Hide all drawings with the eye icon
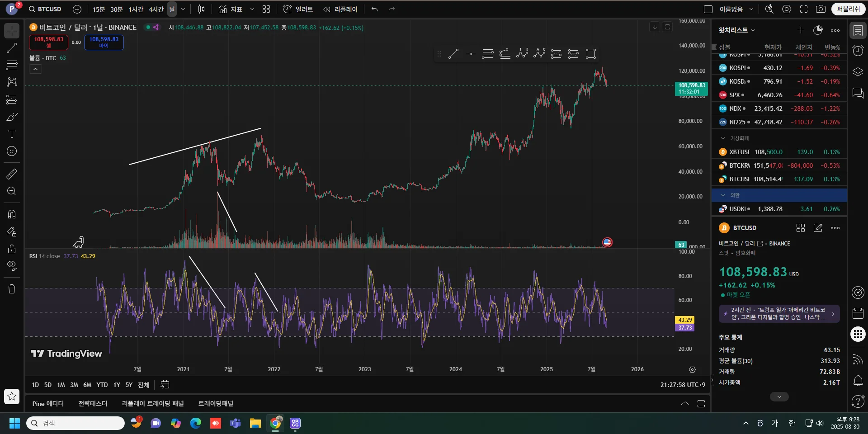Viewport: 868px width, 434px height. [x=12, y=266]
